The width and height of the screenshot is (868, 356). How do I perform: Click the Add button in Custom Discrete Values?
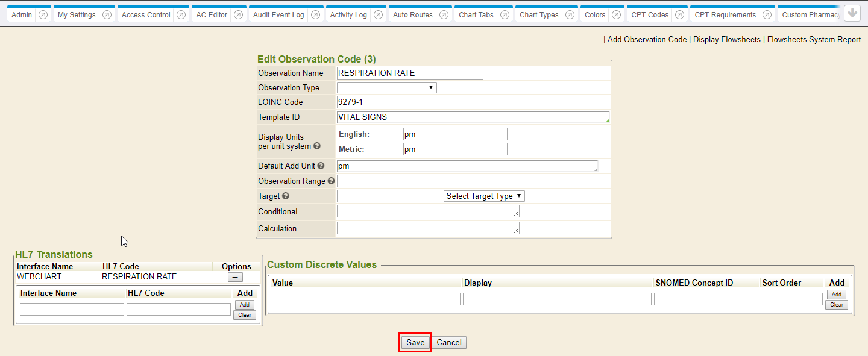point(836,295)
